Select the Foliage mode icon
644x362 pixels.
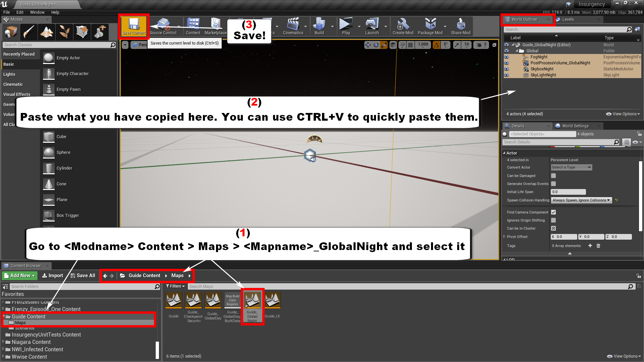point(64,32)
